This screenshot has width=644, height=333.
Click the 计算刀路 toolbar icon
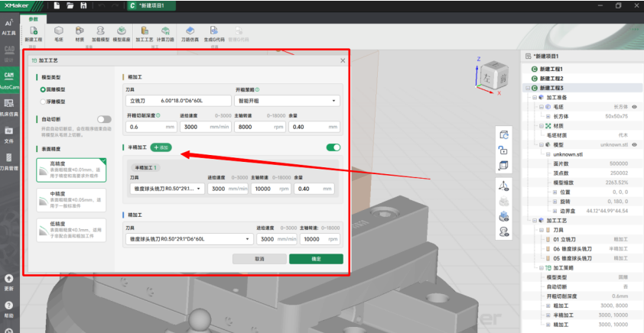[165, 33]
